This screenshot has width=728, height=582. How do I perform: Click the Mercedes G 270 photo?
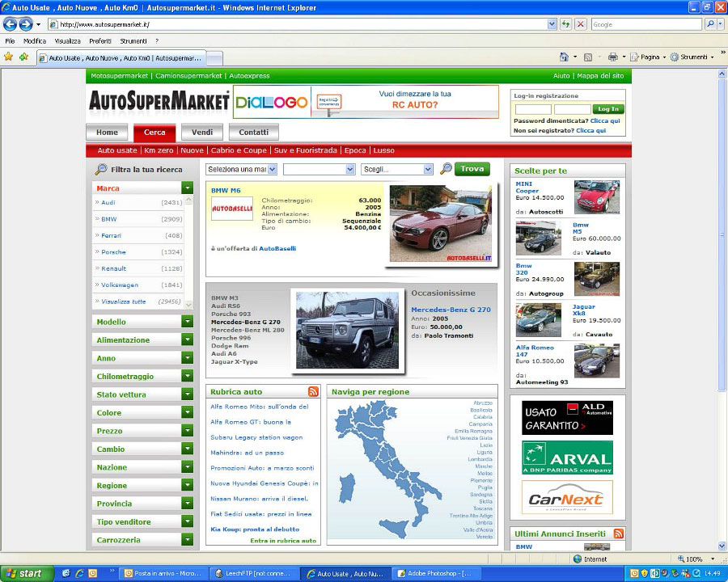pos(347,331)
